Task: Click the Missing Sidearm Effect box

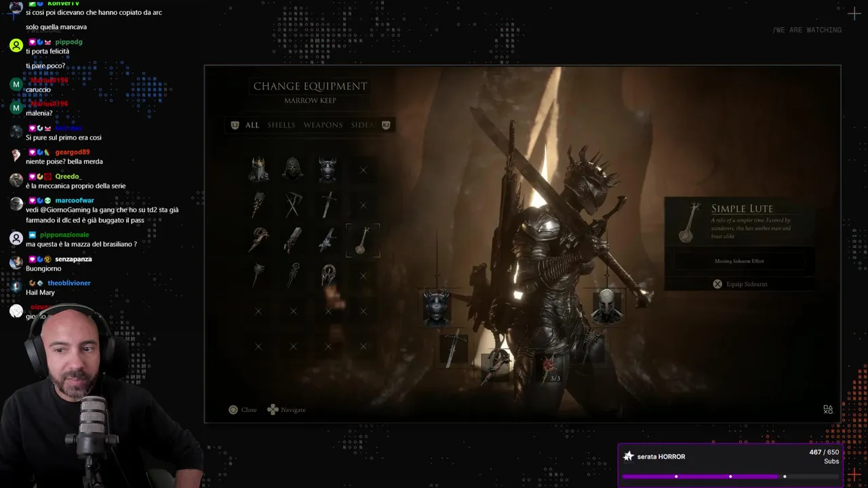Action: click(x=739, y=261)
